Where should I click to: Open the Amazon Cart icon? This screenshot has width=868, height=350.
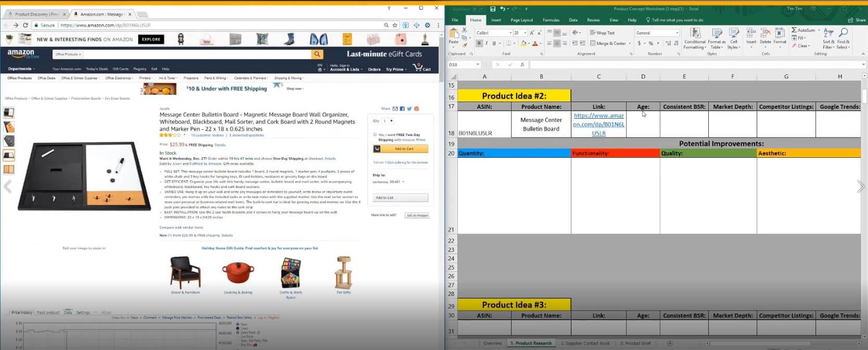coord(422,67)
